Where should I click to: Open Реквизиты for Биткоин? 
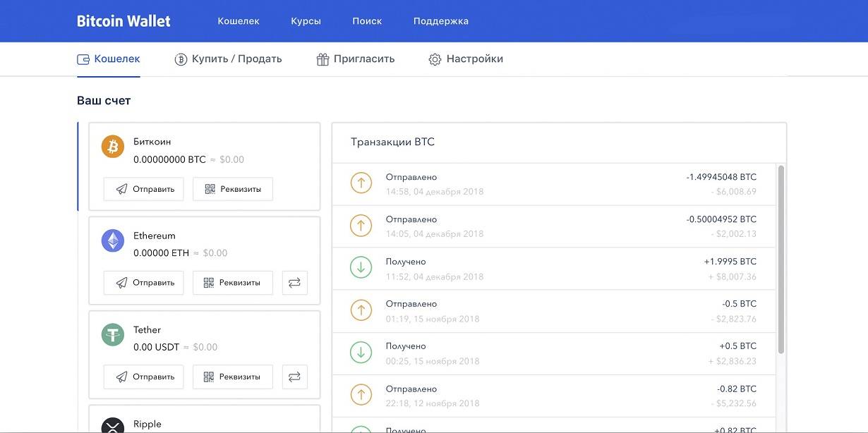[232, 189]
